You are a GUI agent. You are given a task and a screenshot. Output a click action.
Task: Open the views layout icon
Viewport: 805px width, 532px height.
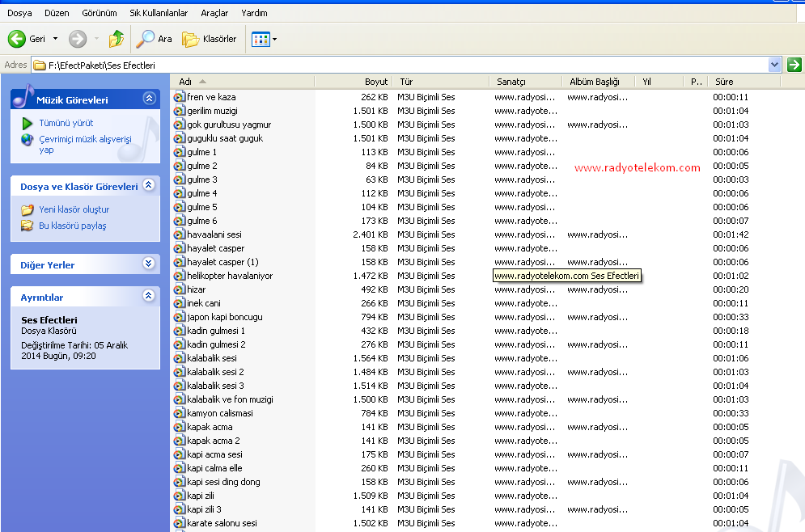[x=261, y=39]
